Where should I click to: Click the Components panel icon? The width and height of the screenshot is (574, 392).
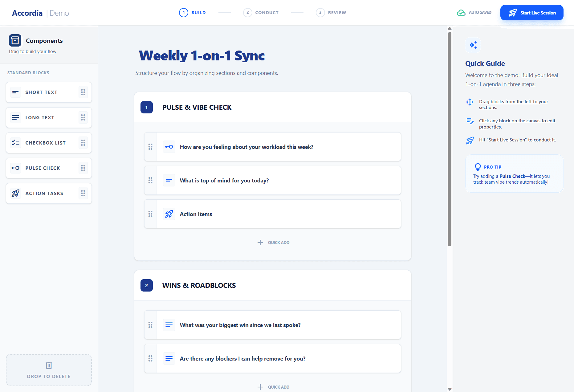(x=15, y=40)
